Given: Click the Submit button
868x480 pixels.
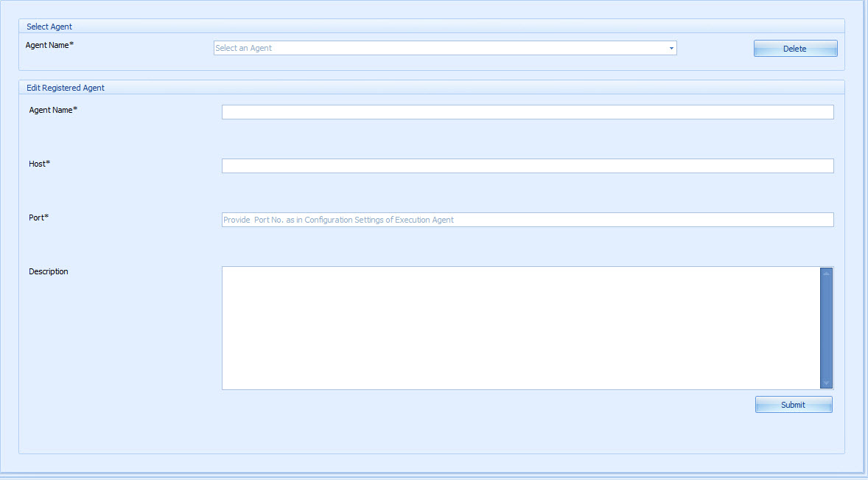Looking at the screenshot, I should [x=794, y=405].
